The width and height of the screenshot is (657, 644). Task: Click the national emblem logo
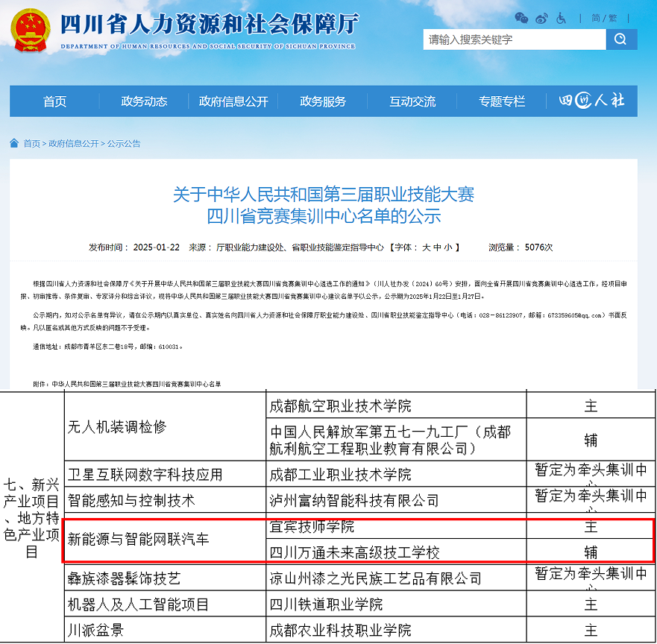click(x=31, y=31)
